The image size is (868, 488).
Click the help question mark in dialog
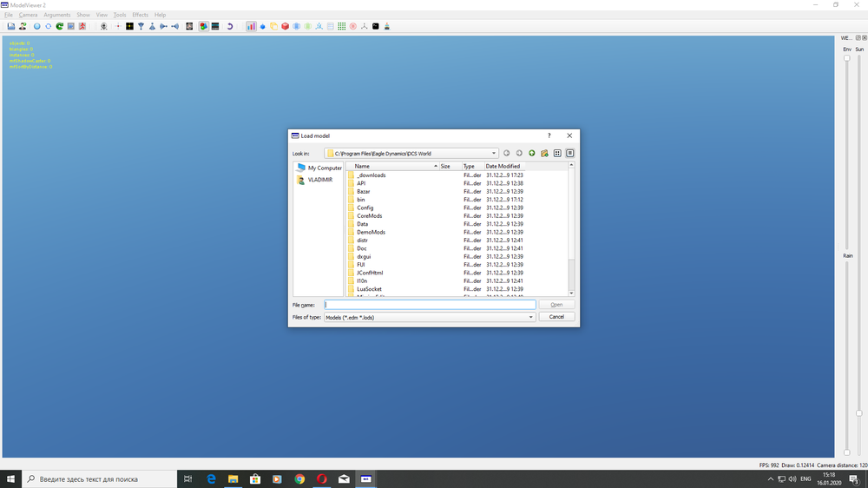(x=549, y=135)
